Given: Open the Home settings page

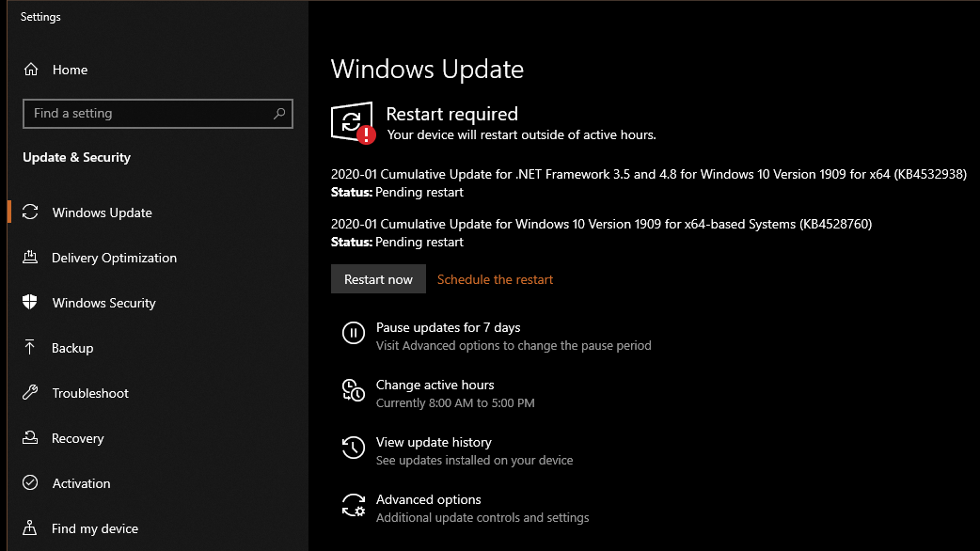Looking at the screenshot, I should point(70,70).
